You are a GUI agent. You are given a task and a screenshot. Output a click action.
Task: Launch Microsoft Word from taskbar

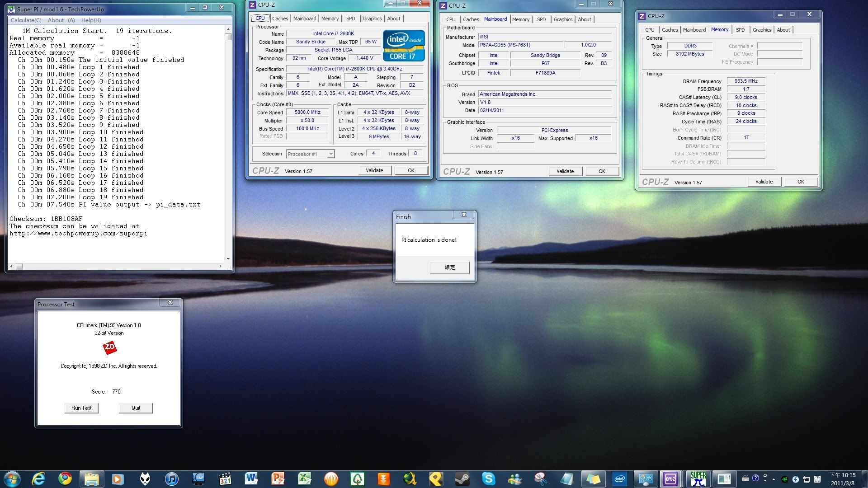251,479
